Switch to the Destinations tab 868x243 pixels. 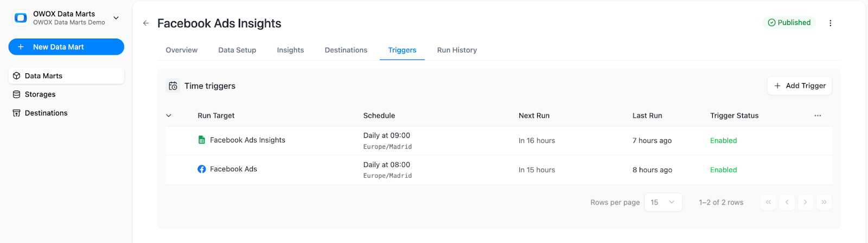pos(346,50)
